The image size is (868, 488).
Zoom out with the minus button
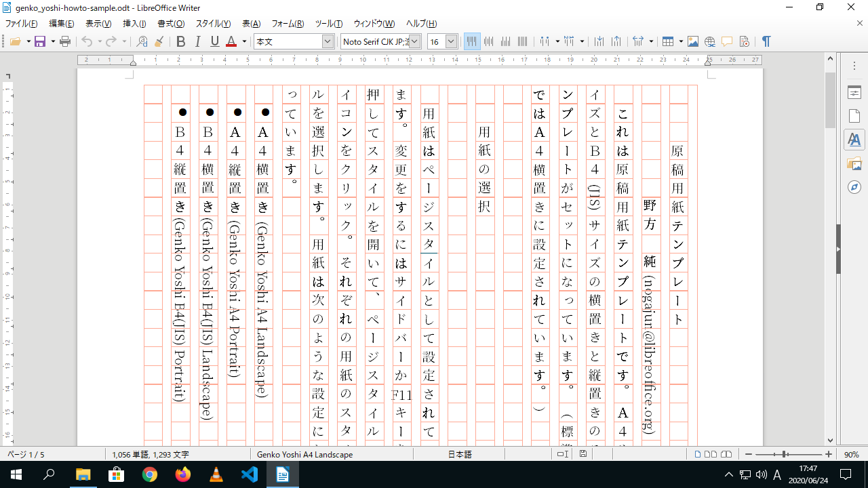coord(749,454)
